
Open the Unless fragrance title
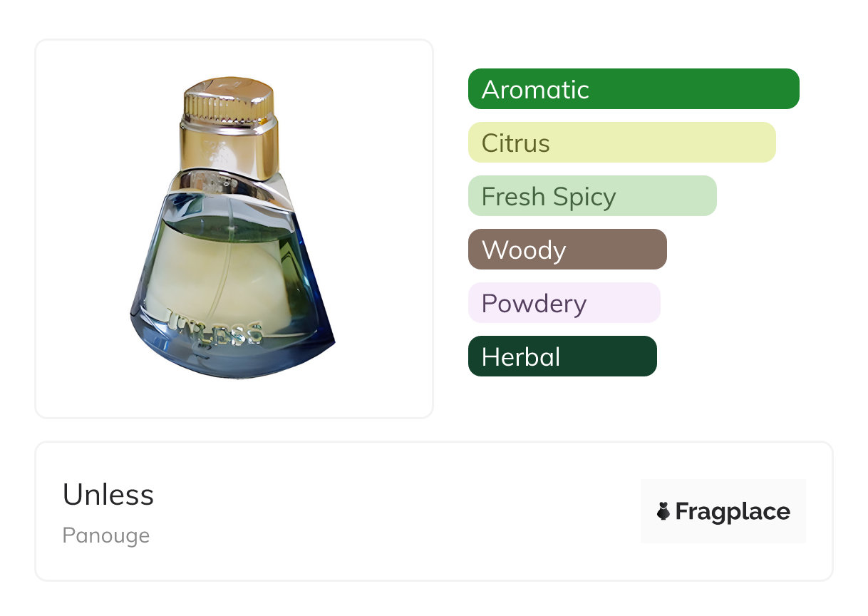(108, 495)
